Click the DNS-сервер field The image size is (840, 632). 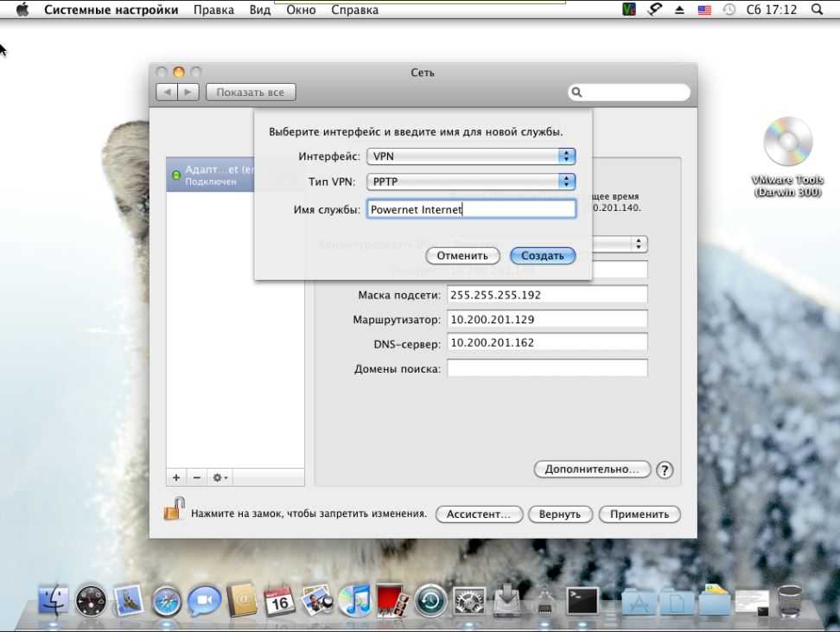pyautogui.click(x=547, y=342)
